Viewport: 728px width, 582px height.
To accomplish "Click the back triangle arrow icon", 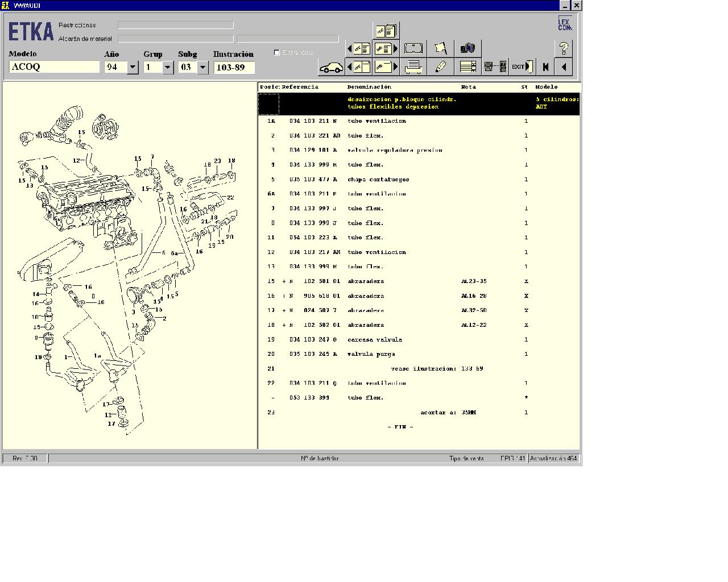I will point(564,67).
